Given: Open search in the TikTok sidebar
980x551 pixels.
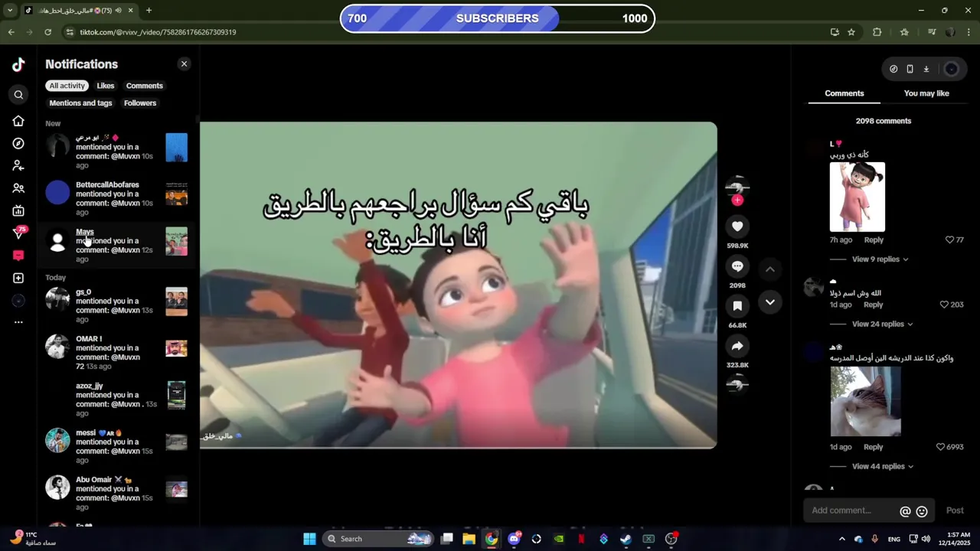Looking at the screenshot, I should (x=18, y=95).
